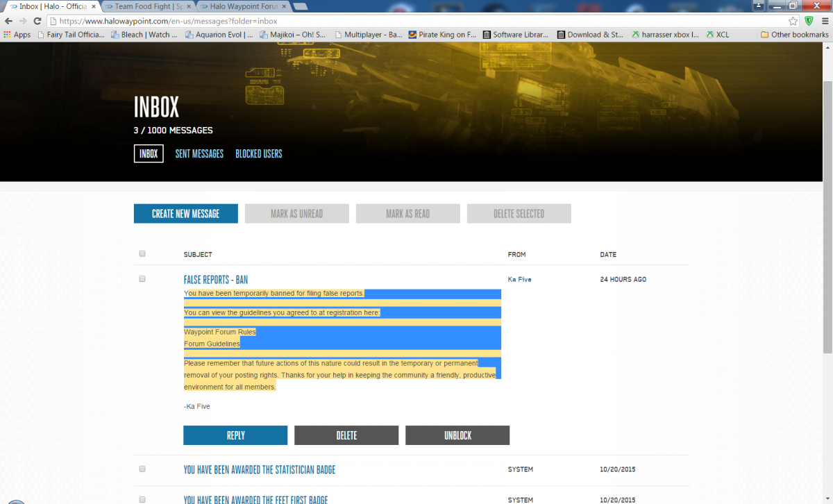Click the URL address bar
833x504 pixels.
pyautogui.click(x=416, y=21)
